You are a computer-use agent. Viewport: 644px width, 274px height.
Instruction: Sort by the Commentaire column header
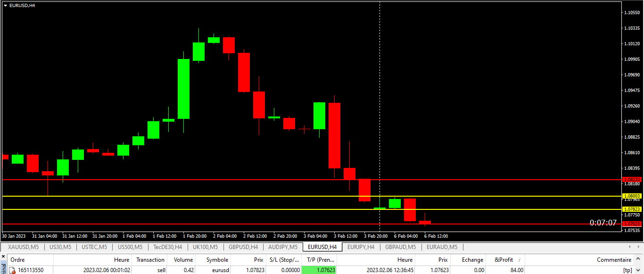pyautogui.click(x=579, y=260)
